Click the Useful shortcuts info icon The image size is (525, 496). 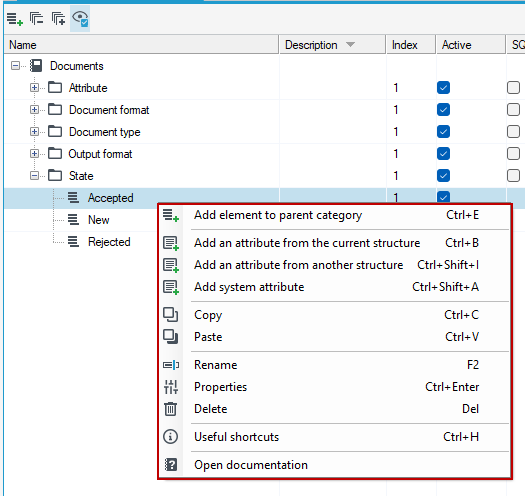tap(170, 437)
